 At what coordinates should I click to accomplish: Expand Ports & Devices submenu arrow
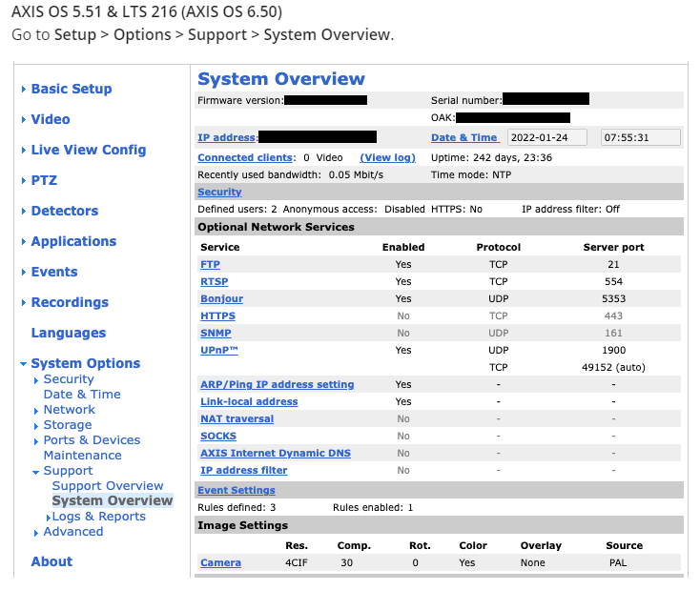click(x=36, y=442)
